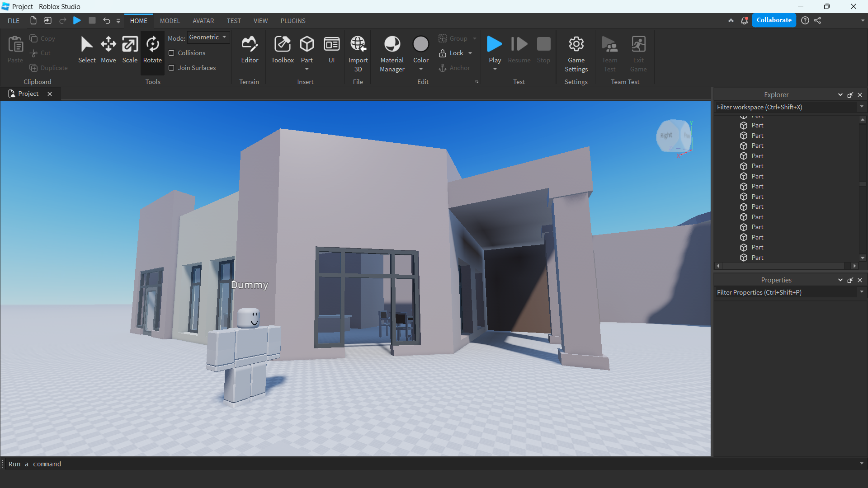Screen dimensions: 868x488
Task: Collapse the ribbon with the up arrow
Action: (x=731, y=20)
